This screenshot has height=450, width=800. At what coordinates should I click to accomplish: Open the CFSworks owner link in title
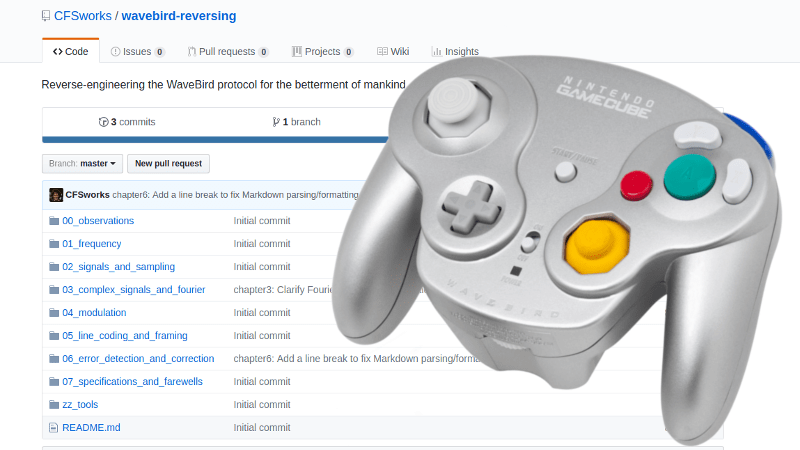pyautogui.click(x=83, y=16)
